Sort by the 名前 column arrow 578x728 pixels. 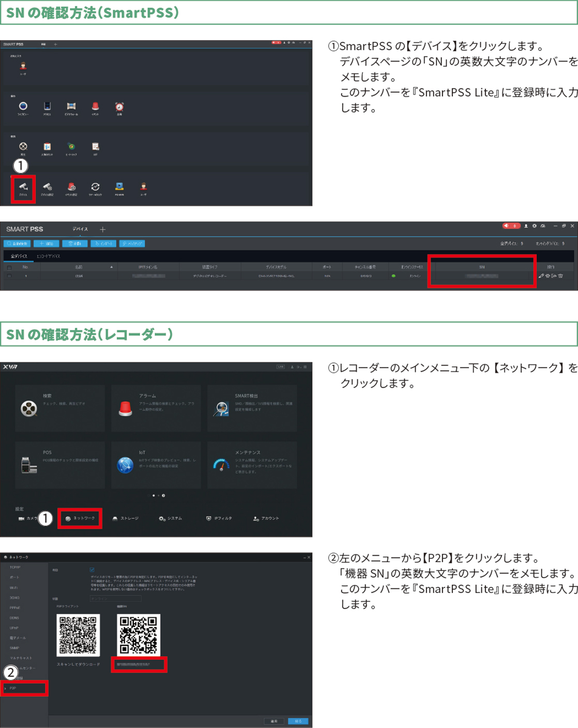pos(111,267)
